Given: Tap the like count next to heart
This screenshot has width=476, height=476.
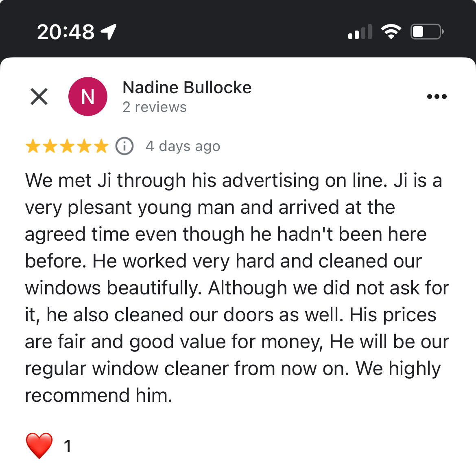Looking at the screenshot, I should click(x=68, y=446).
